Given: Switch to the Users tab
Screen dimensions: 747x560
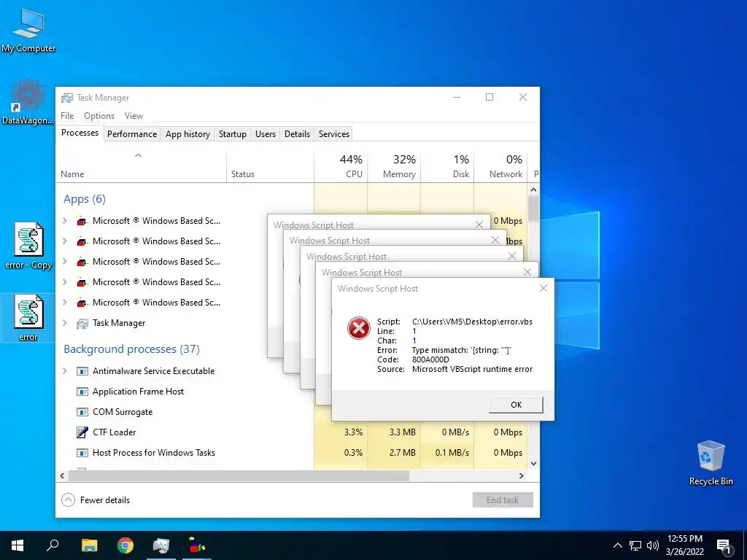Looking at the screenshot, I should [266, 134].
